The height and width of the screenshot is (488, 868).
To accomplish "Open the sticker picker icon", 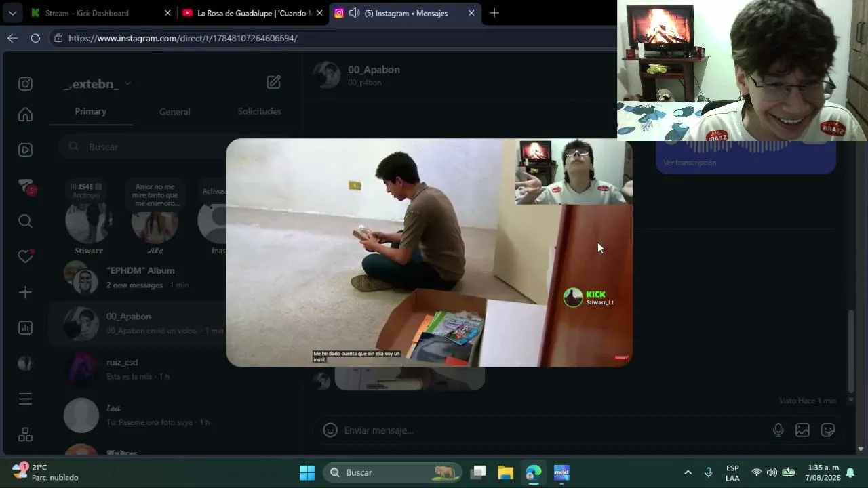I will click(x=827, y=430).
